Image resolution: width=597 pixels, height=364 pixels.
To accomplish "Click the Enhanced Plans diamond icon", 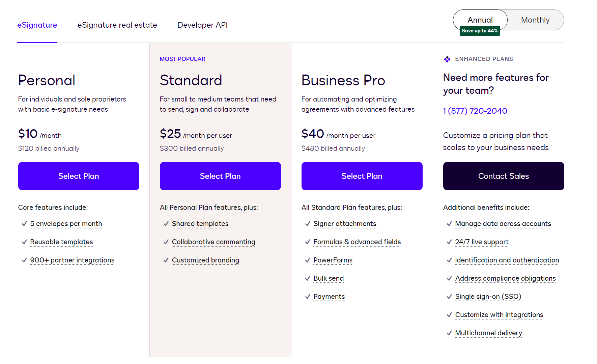I will click(x=447, y=59).
